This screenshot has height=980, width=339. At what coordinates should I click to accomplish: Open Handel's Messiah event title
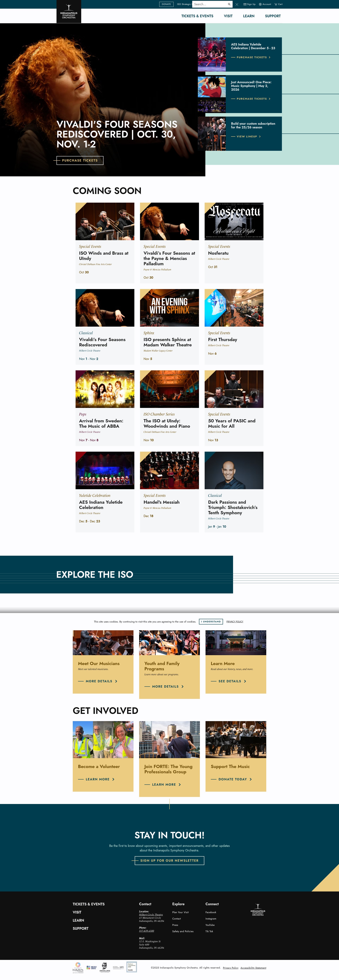(162, 502)
